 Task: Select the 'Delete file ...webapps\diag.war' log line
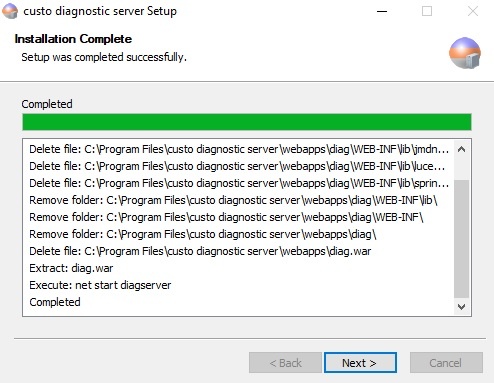(200, 251)
